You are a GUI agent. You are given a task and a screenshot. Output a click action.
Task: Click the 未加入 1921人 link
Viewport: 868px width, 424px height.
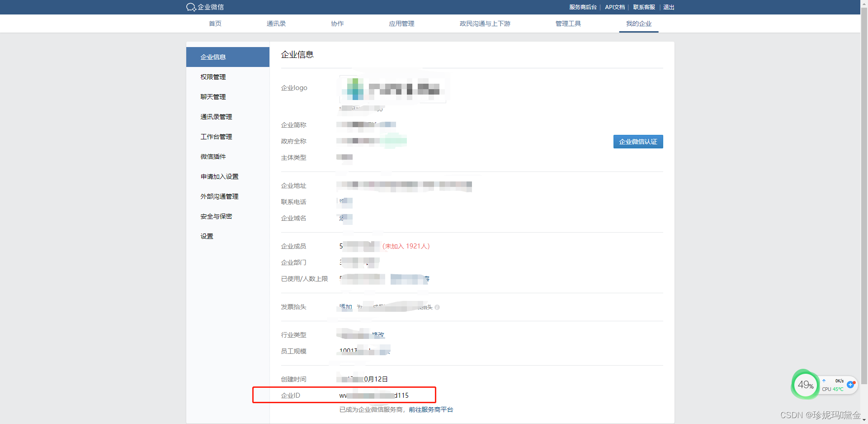406,246
